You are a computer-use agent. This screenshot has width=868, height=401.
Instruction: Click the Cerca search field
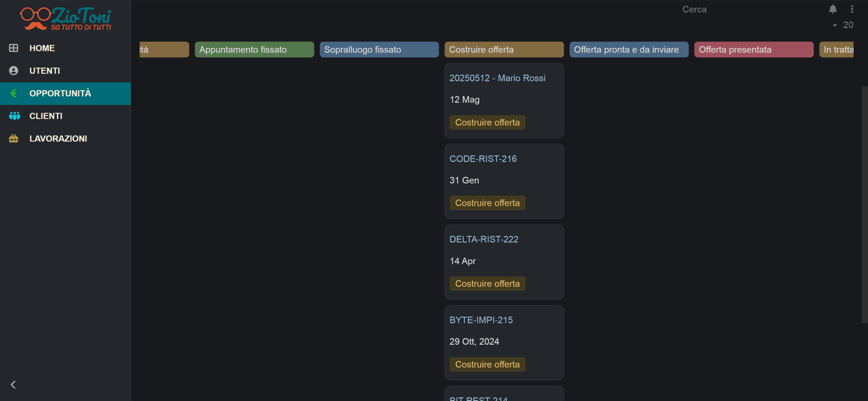click(x=723, y=9)
